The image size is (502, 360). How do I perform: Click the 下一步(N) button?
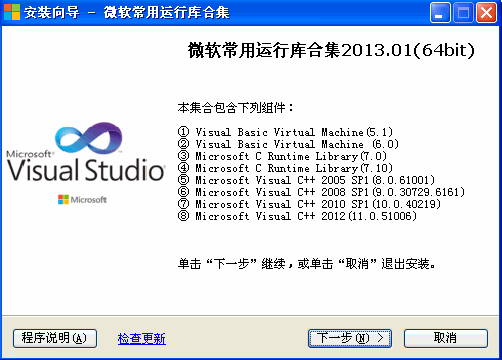[350, 338]
